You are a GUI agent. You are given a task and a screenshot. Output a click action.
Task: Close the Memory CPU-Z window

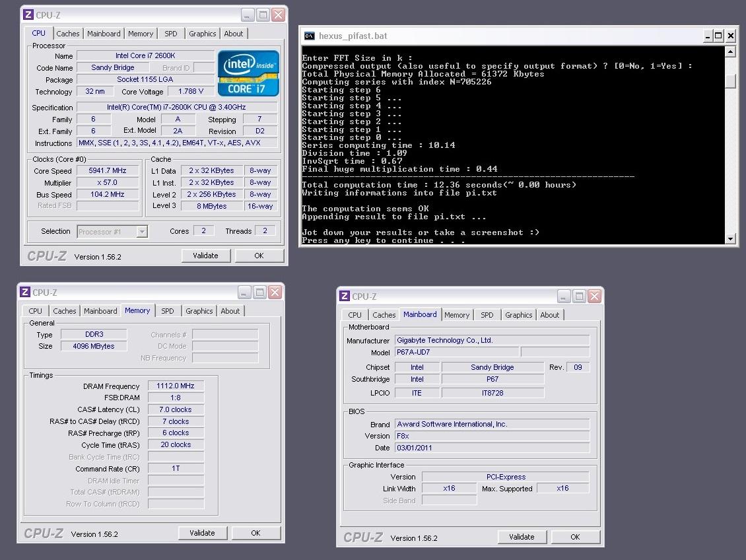click(x=275, y=292)
